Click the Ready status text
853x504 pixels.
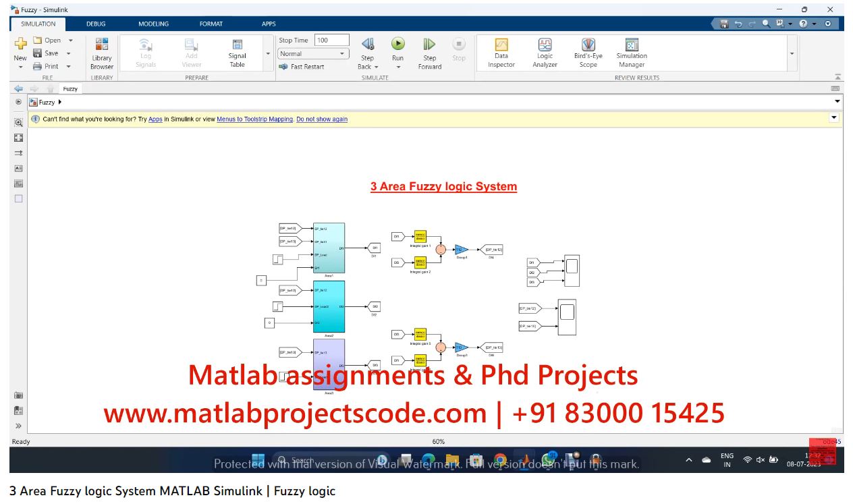21,442
